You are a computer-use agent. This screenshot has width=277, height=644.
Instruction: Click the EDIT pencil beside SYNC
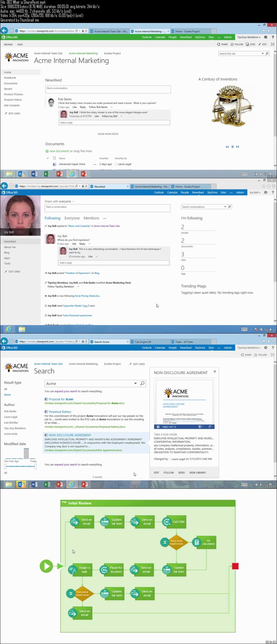(x=260, y=44)
